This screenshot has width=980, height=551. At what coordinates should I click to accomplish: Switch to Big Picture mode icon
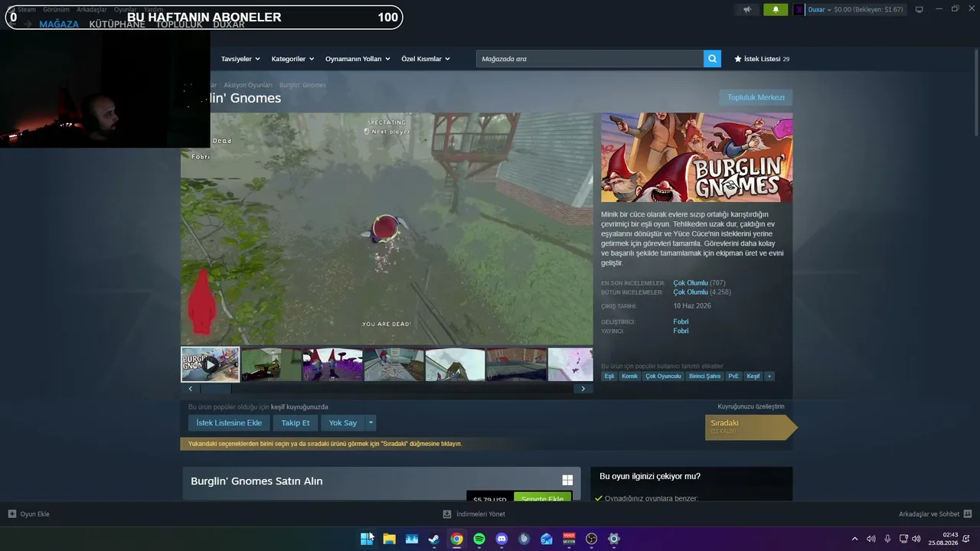click(920, 10)
